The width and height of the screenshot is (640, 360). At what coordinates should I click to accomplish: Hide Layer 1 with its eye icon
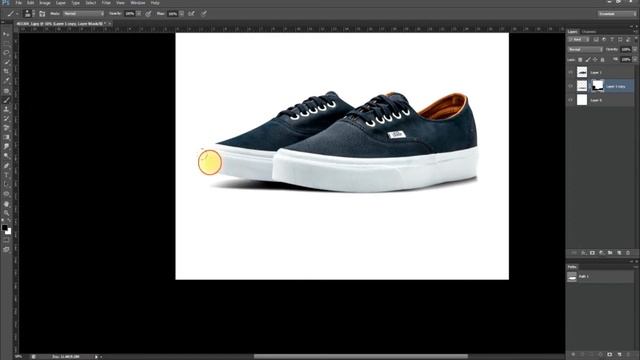tap(571, 72)
